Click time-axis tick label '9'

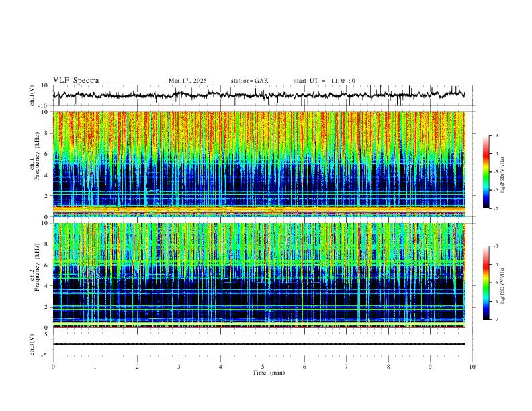pyautogui.click(x=430, y=367)
